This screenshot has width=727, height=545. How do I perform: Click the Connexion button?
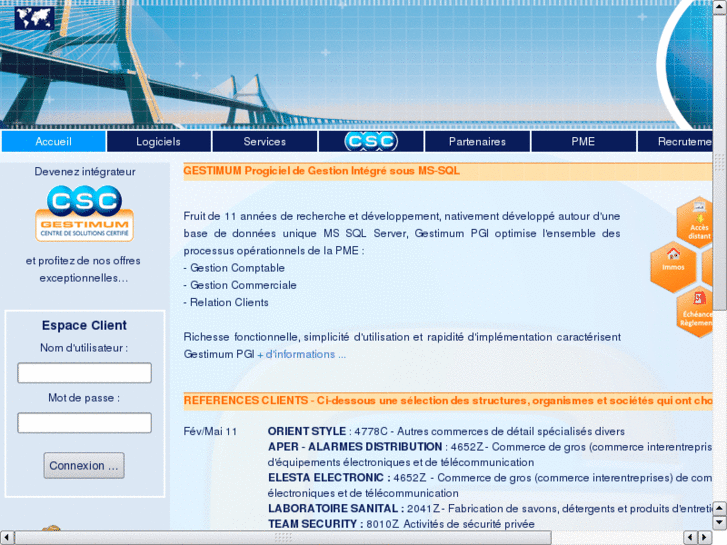click(84, 465)
